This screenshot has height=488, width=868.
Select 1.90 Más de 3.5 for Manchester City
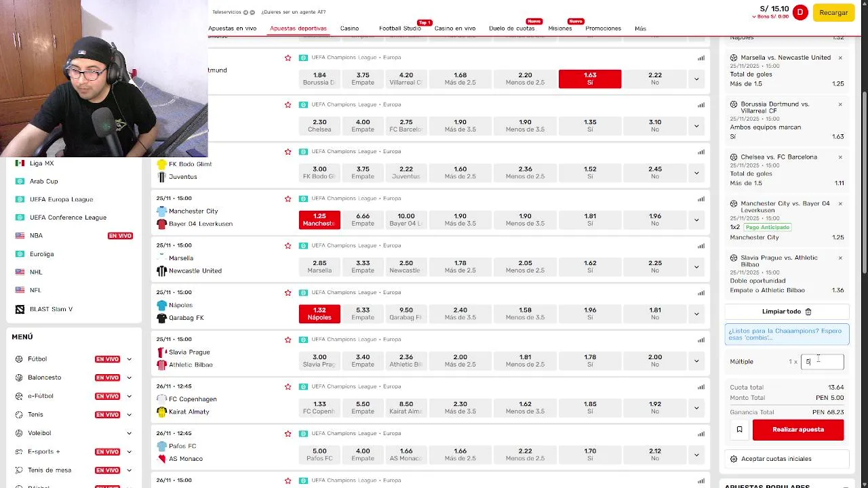click(460, 220)
